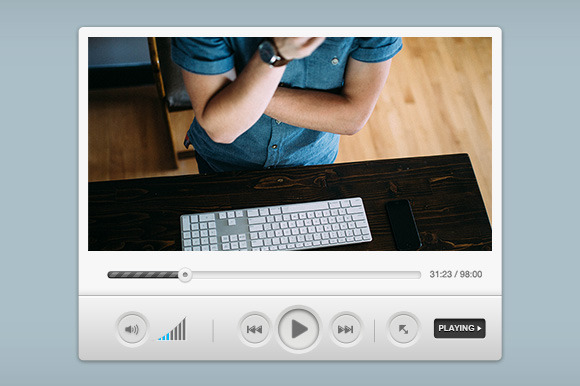Screen dimensions: 580x386
Task: Click the wristwatch in the video
Action: coord(272,53)
